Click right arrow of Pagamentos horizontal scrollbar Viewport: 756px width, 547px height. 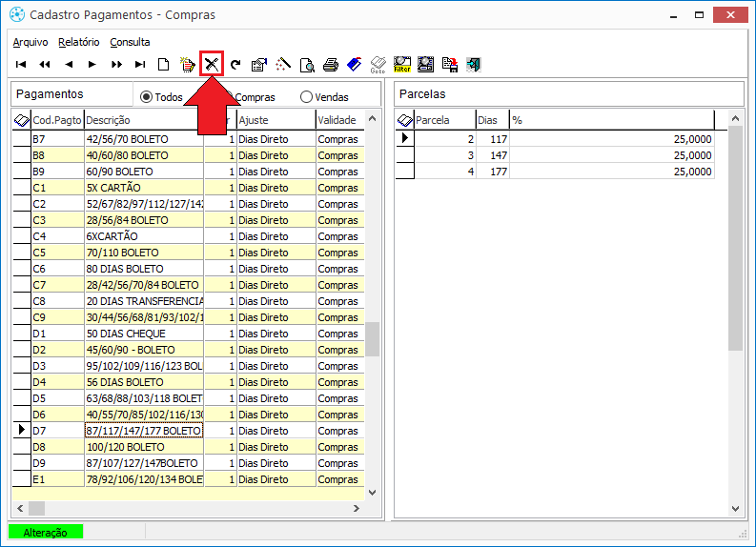[357, 508]
